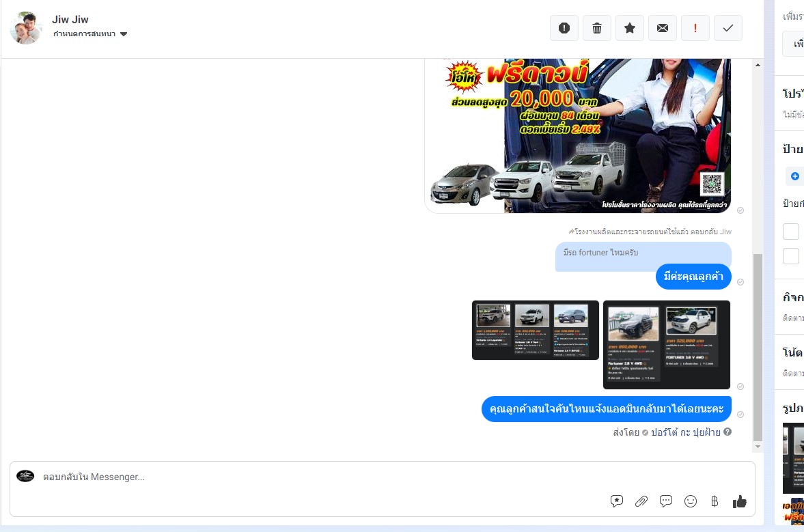Open the three-car Fortuner listing image
Image resolution: width=804 pixels, height=532 pixels.
click(x=536, y=330)
